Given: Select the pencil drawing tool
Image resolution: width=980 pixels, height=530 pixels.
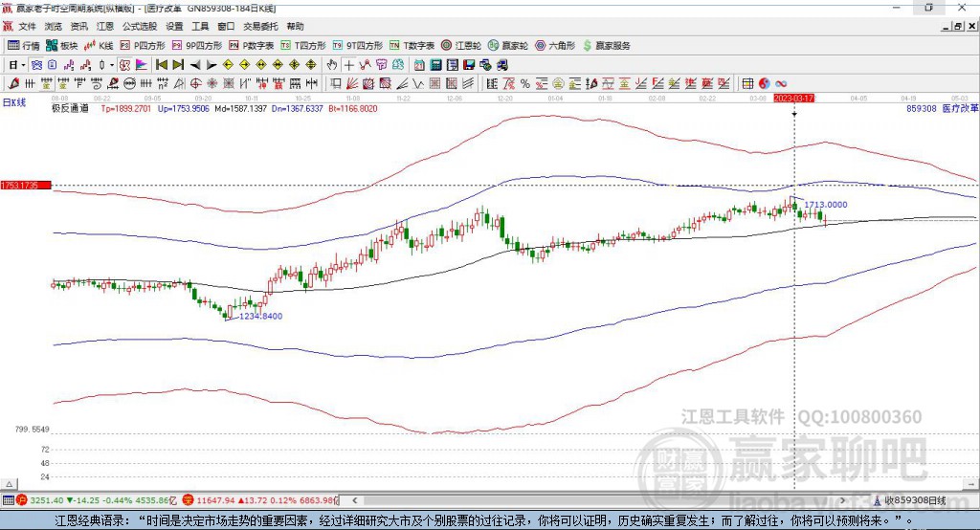Looking at the screenshot, I should [x=13, y=83].
